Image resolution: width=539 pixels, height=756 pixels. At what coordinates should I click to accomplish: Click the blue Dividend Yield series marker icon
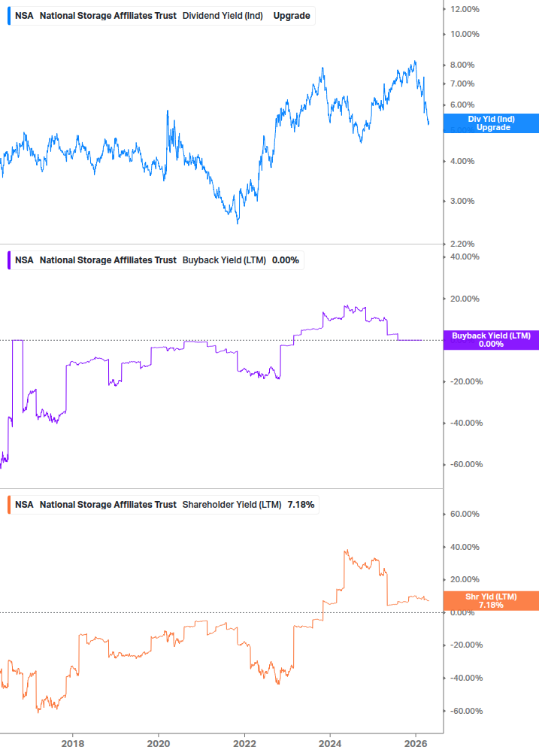(8, 15)
